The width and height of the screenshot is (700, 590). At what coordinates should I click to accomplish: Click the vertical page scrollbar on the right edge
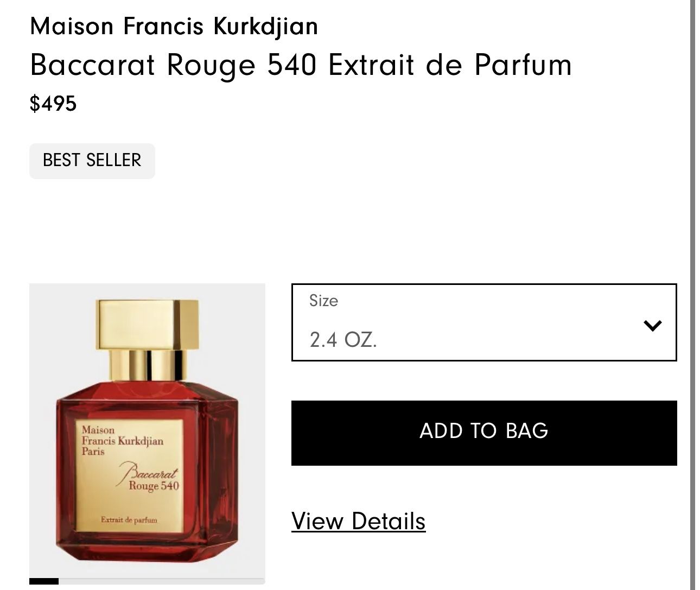[x=692, y=295]
